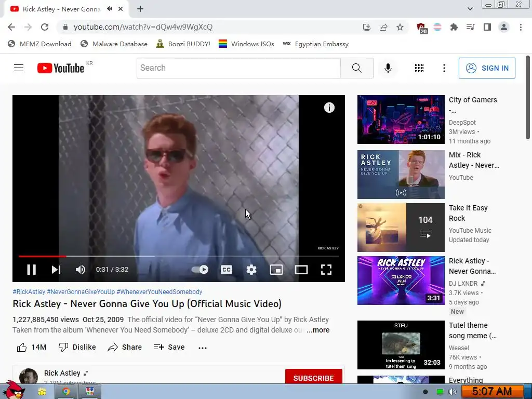Viewport: 532px width, 399px height.
Task: Pause the video playback
Action: tap(32, 270)
